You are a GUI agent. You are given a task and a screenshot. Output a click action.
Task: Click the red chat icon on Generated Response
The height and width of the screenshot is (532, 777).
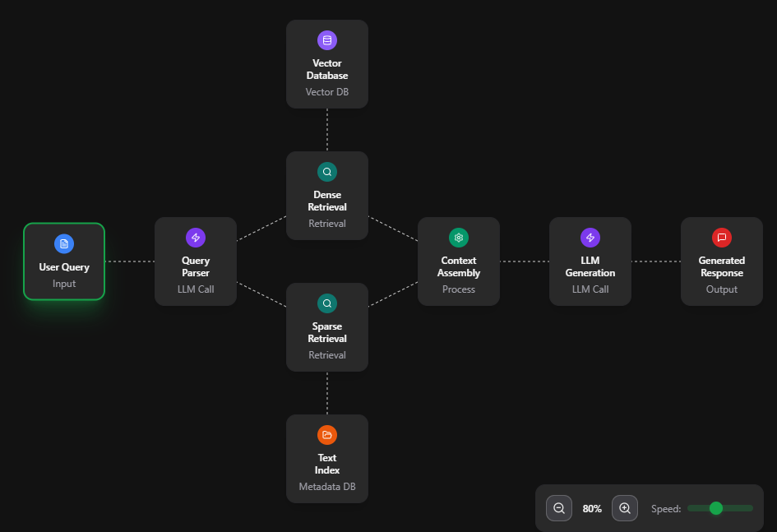(x=722, y=238)
